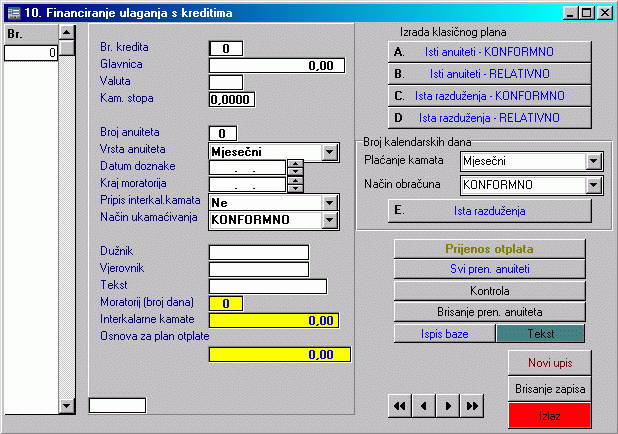Click the Datum doznake date field
The width and height of the screenshot is (618, 434).
click(x=247, y=168)
